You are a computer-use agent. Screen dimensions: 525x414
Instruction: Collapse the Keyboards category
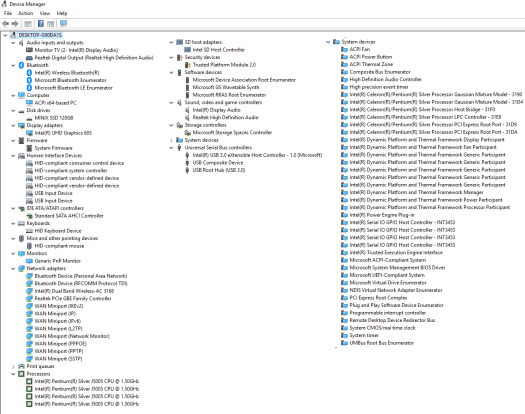13,223
